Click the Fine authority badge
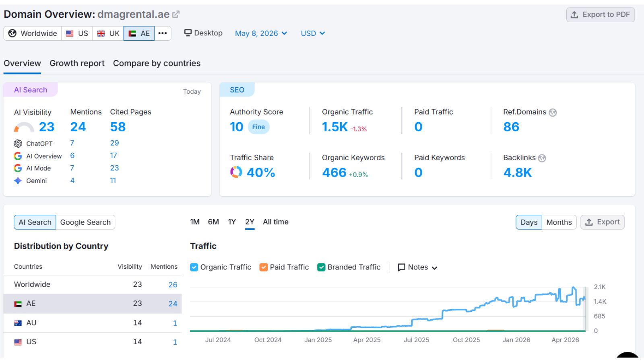Image resolution: width=644 pixels, height=362 pixels. point(258,127)
